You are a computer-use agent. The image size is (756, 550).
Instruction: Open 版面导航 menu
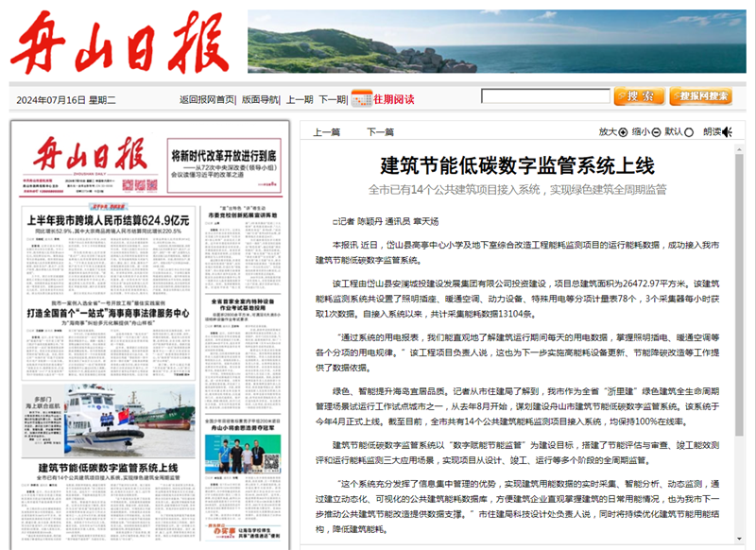259,100
